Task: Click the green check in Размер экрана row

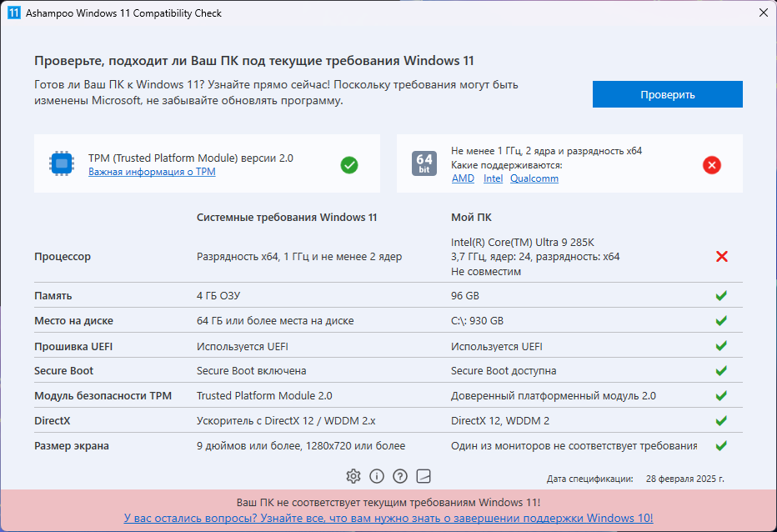Action: click(x=721, y=446)
